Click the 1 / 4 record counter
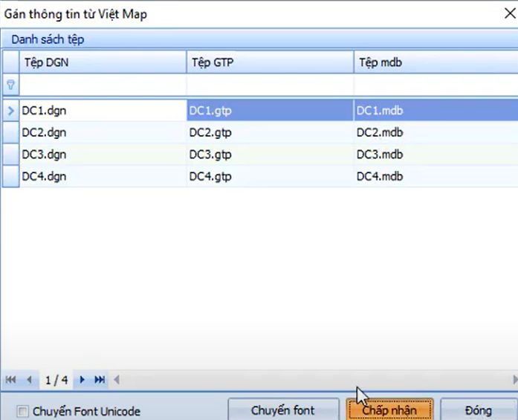The width and height of the screenshot is (518, 420). click(56, 380)
